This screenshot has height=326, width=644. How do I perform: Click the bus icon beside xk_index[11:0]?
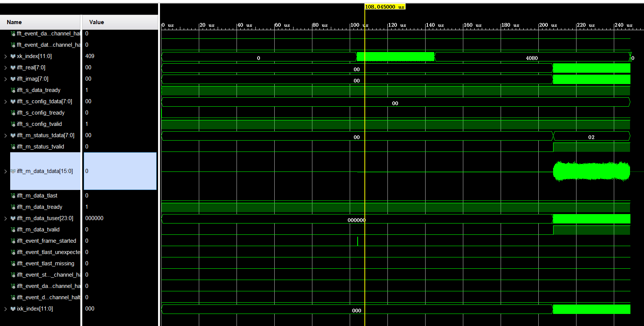pos(13,56)
